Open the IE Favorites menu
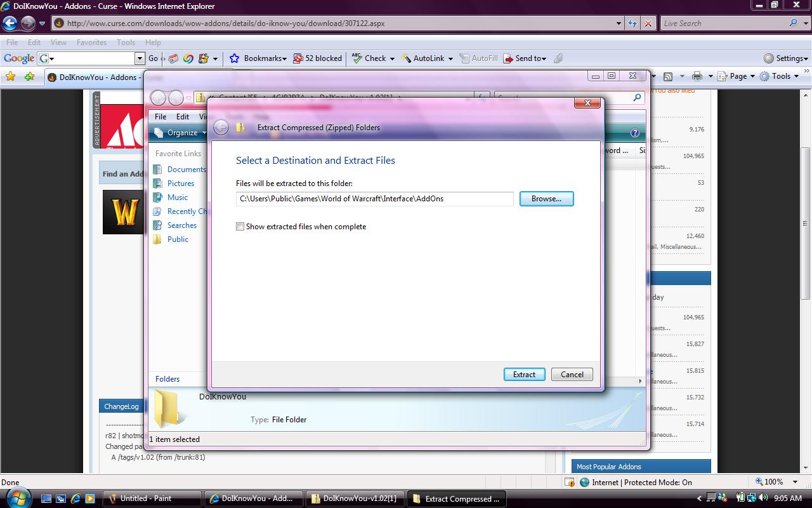 91,43
